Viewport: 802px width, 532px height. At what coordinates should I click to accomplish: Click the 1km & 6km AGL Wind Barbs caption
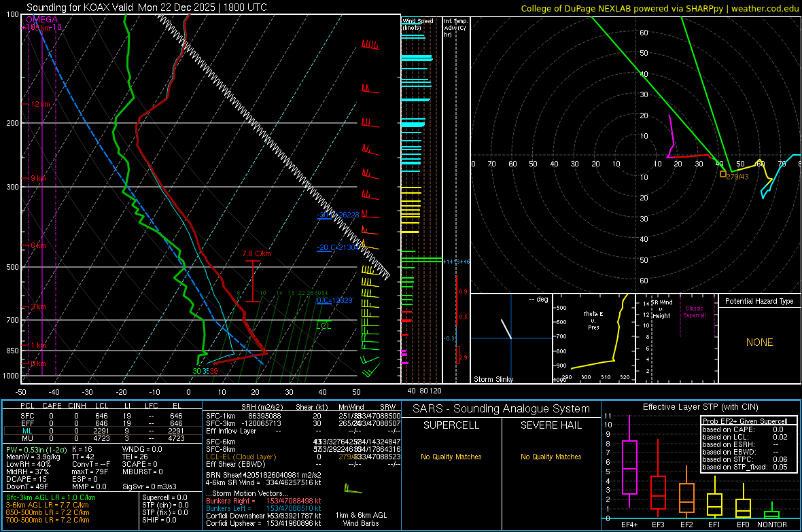tap(361, 519)
